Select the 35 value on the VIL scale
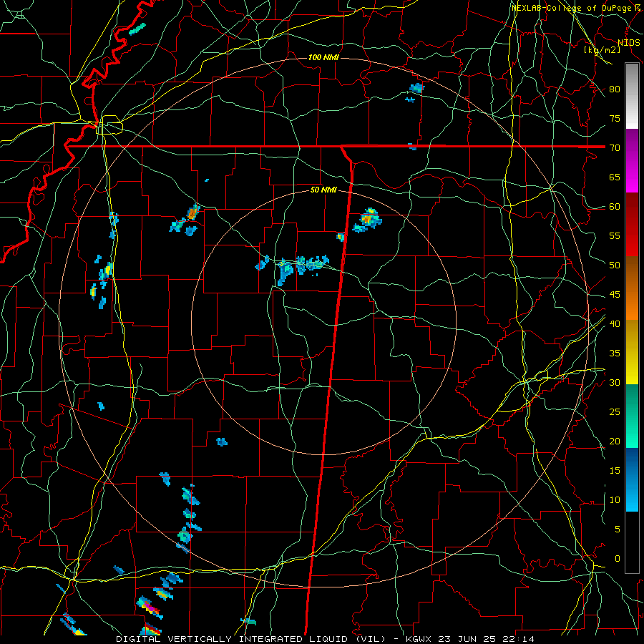 click(x=615, y=353)
